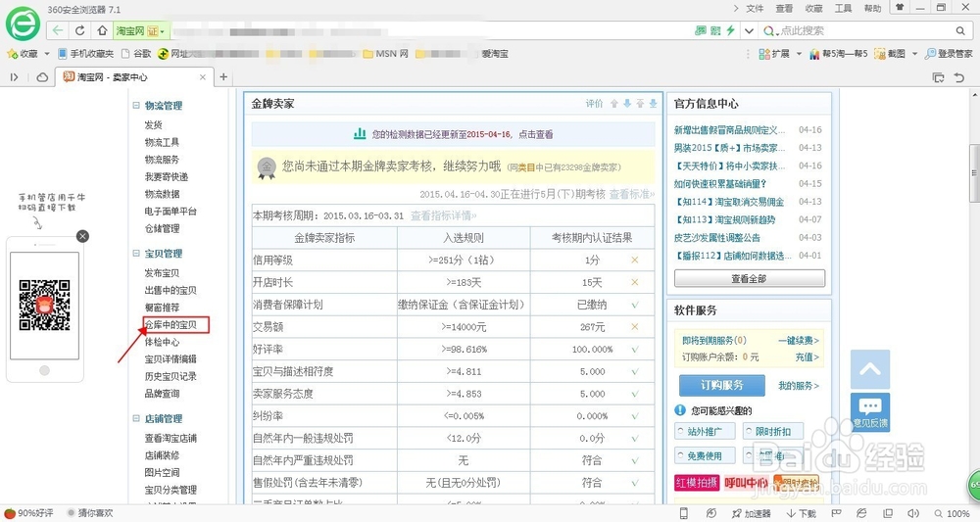
Task: Open 店铺装修 in sidebar
Action: click(162, 455)
